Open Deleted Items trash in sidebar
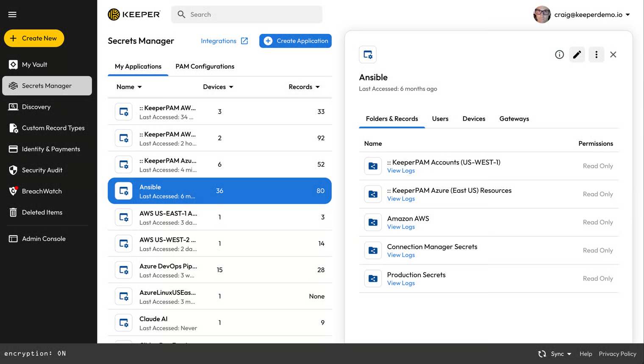Screen dimensions: 644x364 point(42,212)
